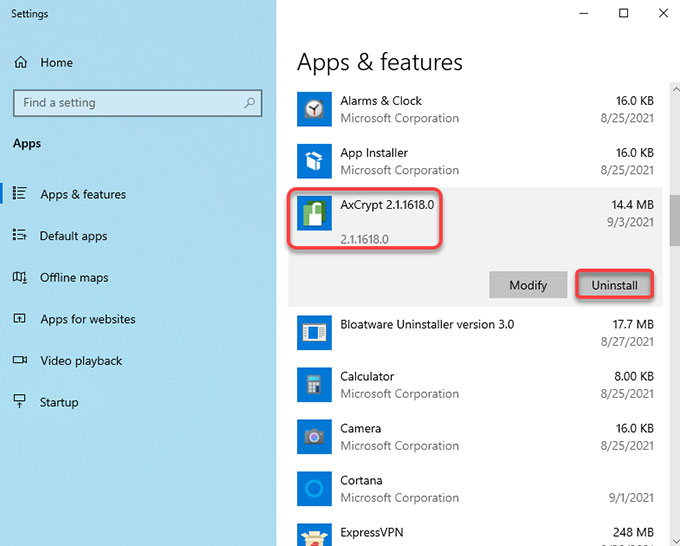Select the Bloatware Uninstaller app icon
The image size is (680, 546).
(314, 333)
